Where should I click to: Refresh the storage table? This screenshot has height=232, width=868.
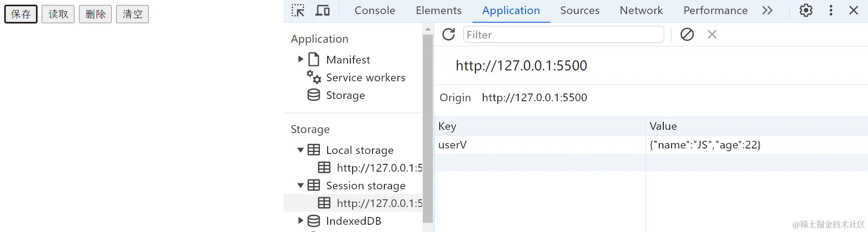[x=448, y=35]
